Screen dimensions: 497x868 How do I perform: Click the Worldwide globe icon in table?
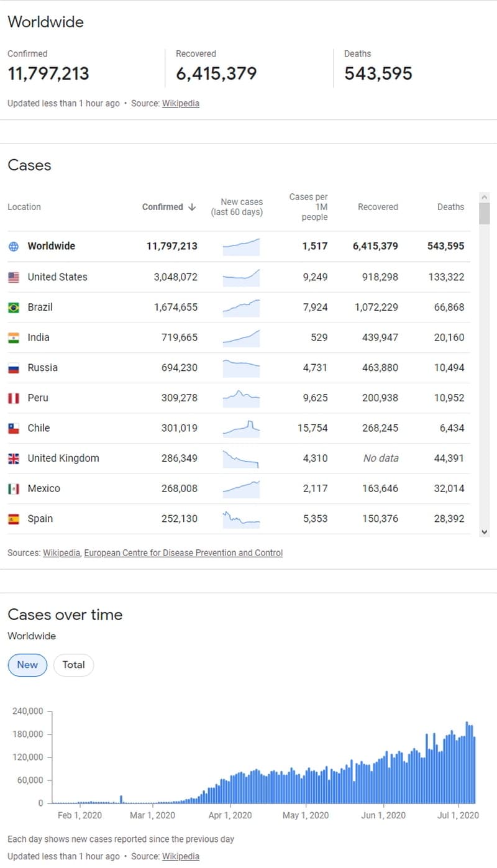pos(14,246)
